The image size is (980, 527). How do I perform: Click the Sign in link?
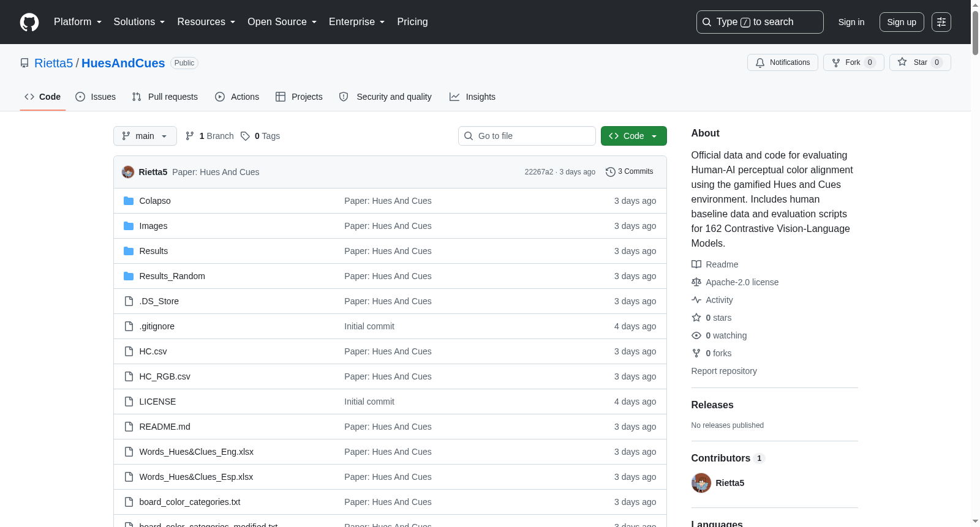pos(851,22)
